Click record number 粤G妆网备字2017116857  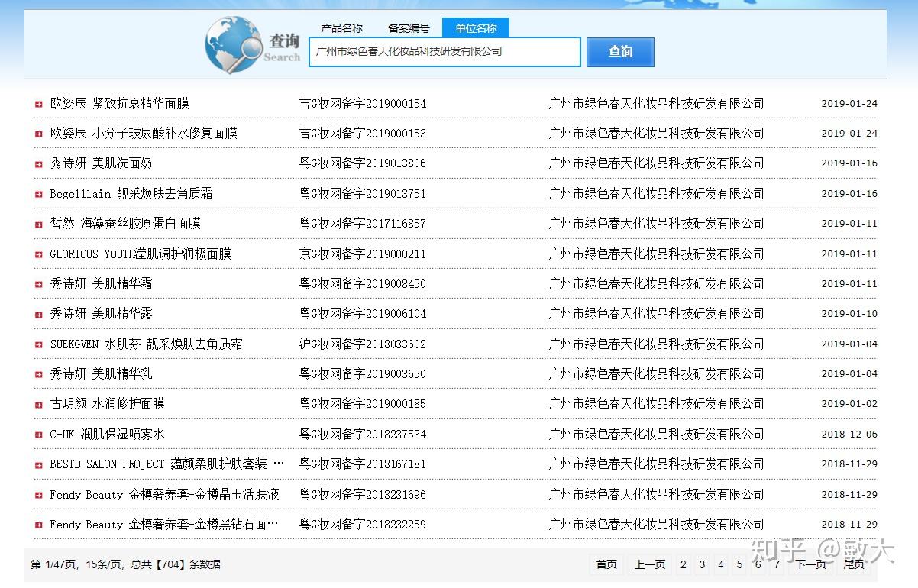click(x=363, y=223)
